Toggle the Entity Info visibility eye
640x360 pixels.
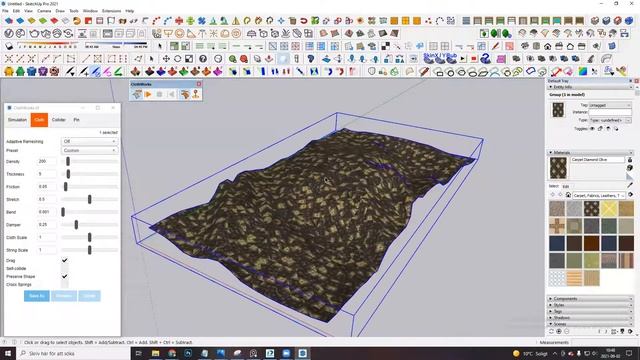coord(592,129)
